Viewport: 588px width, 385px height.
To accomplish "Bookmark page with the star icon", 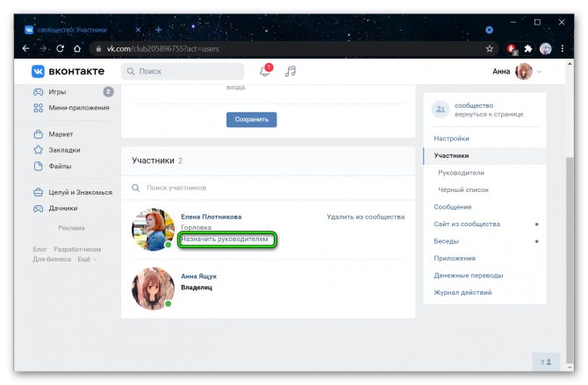I will click(491, 49).
